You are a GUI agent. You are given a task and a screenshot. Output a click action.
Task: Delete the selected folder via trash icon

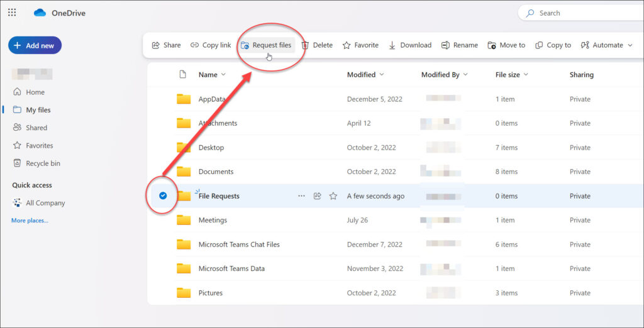click(x=306, y=45)
